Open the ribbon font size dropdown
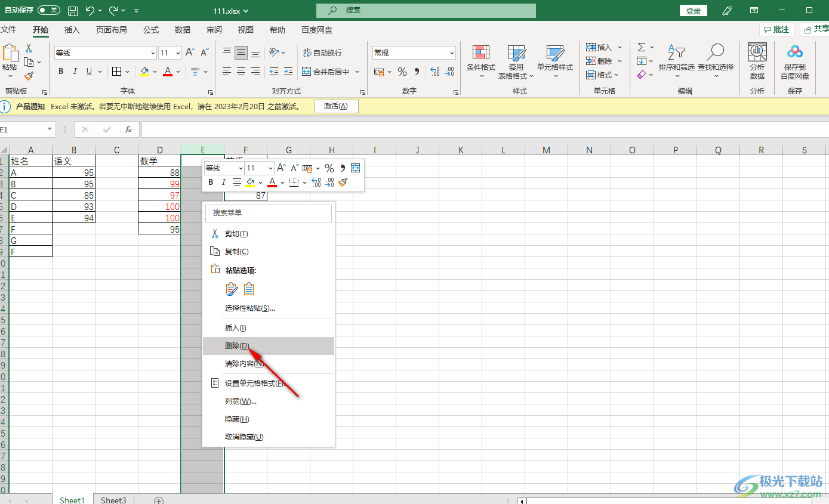Viewport: 829px width, 504px height. point(178,52)
